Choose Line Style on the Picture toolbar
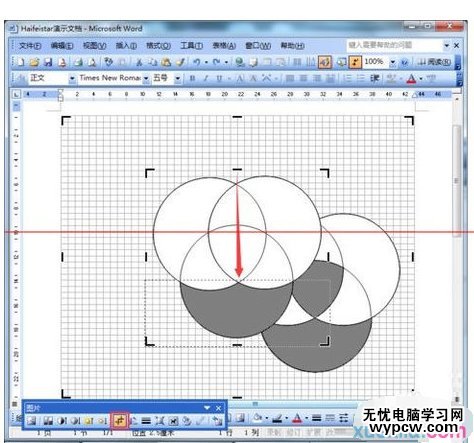 pos(146,421)
